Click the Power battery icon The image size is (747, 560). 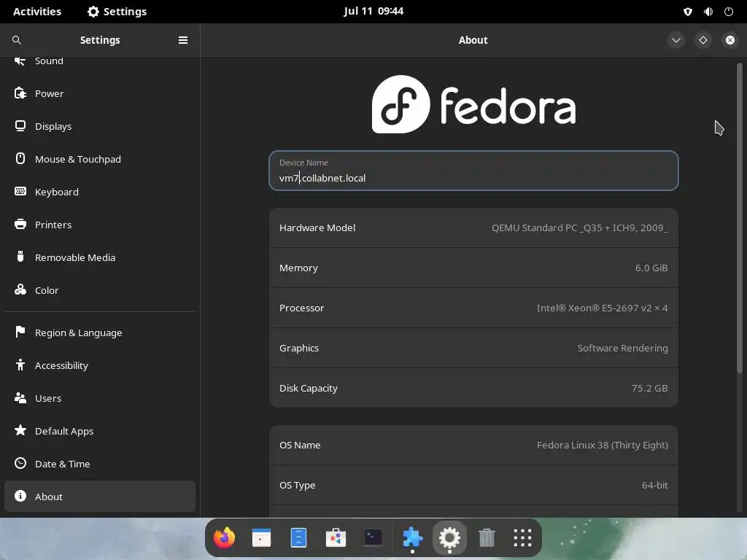point(20,93)
